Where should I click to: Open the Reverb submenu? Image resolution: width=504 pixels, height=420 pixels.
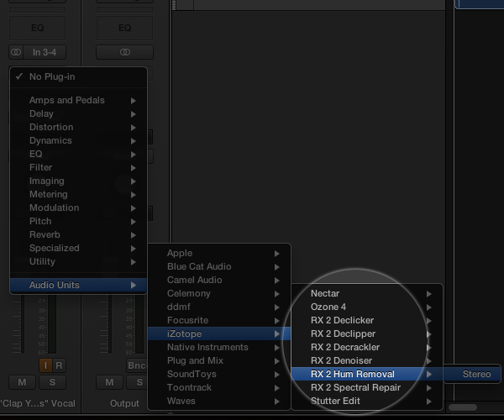[78, 235]
